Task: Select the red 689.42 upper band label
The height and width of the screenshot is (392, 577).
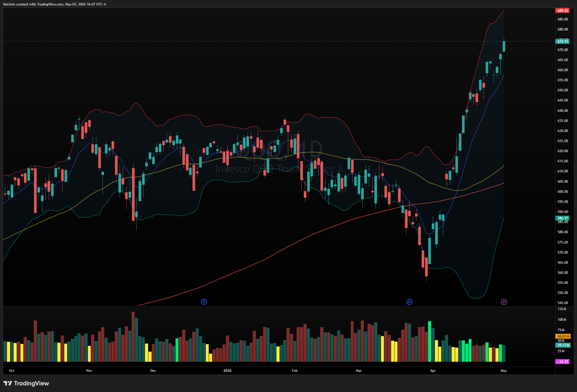Action: (562, 11)
